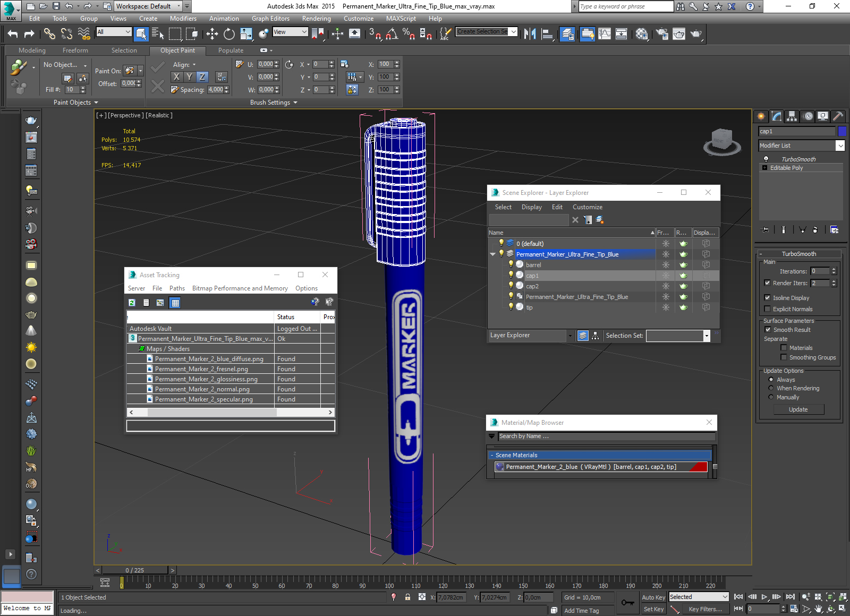Image resolution: width=850 pixels, height=616 pixels.
Task: Select the When Rendering update option
Action: pyautogui.click(x=771, y=388)
